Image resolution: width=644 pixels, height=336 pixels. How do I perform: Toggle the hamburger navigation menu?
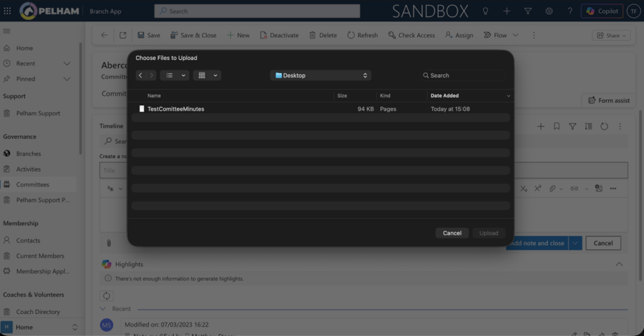click(x=7, y=31)
